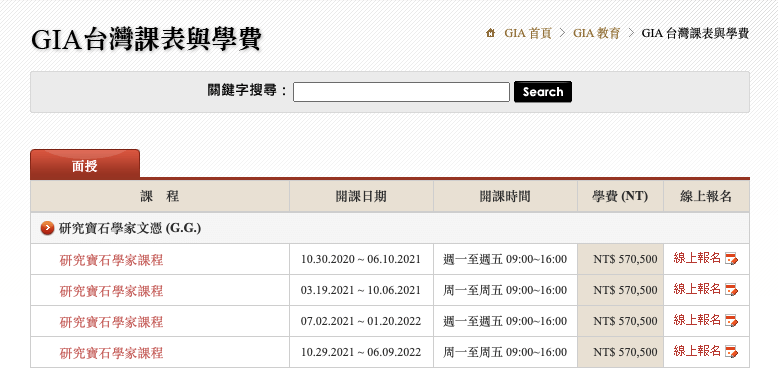Click the signup form icon in the 10.30.2020 row
Image resolution: width=778 pixels, height=368 pixels.
(731, 258)
